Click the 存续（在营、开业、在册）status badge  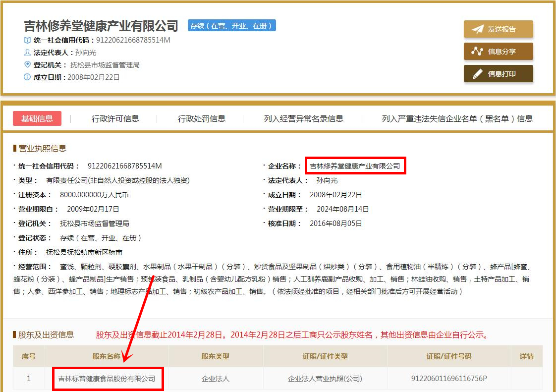pos(231,25)
